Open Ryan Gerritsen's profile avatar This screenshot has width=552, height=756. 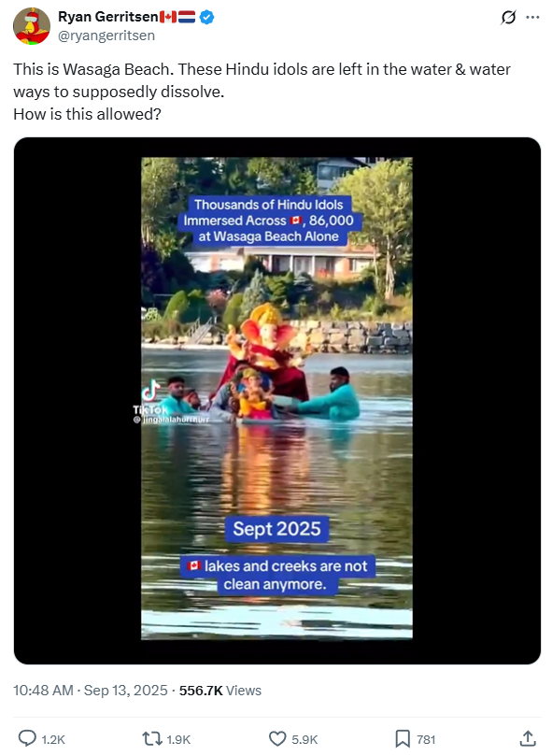coord(32,26)
